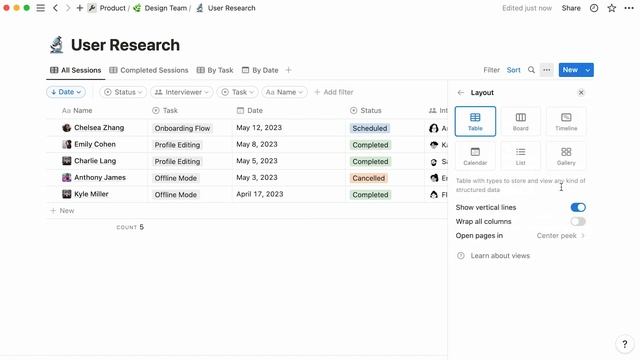Click the microscope page icon
Viewport: 640px width, 360px height.
pos(56,44)
